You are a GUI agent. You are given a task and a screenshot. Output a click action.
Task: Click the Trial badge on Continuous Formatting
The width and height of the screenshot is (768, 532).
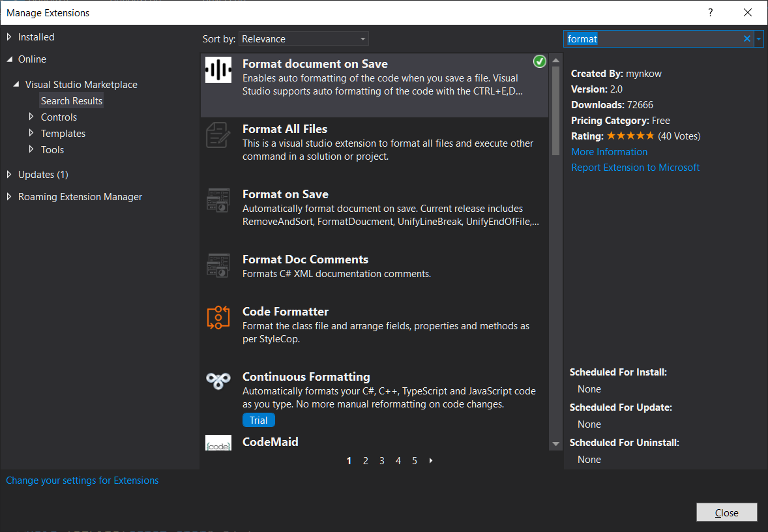click(258, 420)
